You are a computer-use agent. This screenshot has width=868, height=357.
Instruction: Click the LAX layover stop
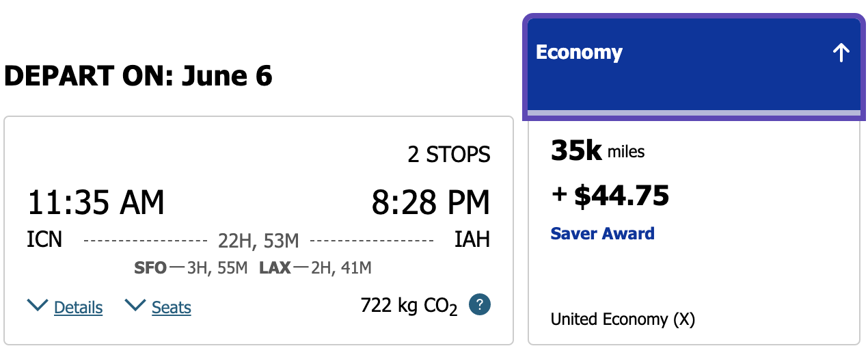(x=275, y=268)
